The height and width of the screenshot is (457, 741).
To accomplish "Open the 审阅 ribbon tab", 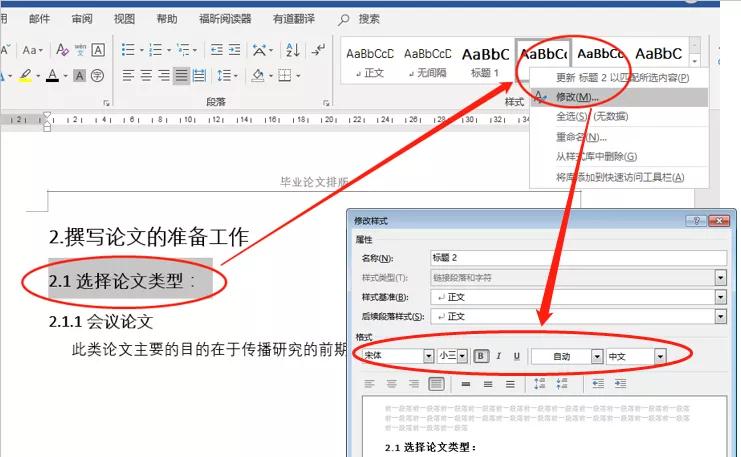I will click(x=82, y=19).
